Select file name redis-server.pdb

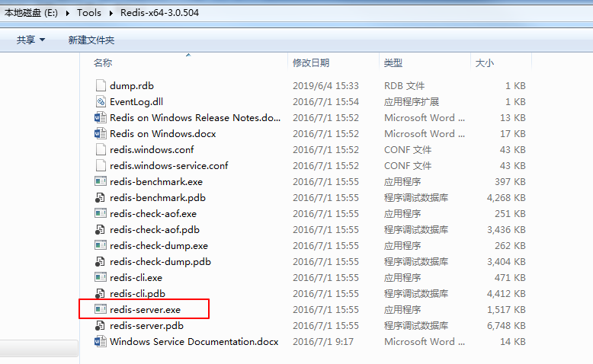point(147,325)
